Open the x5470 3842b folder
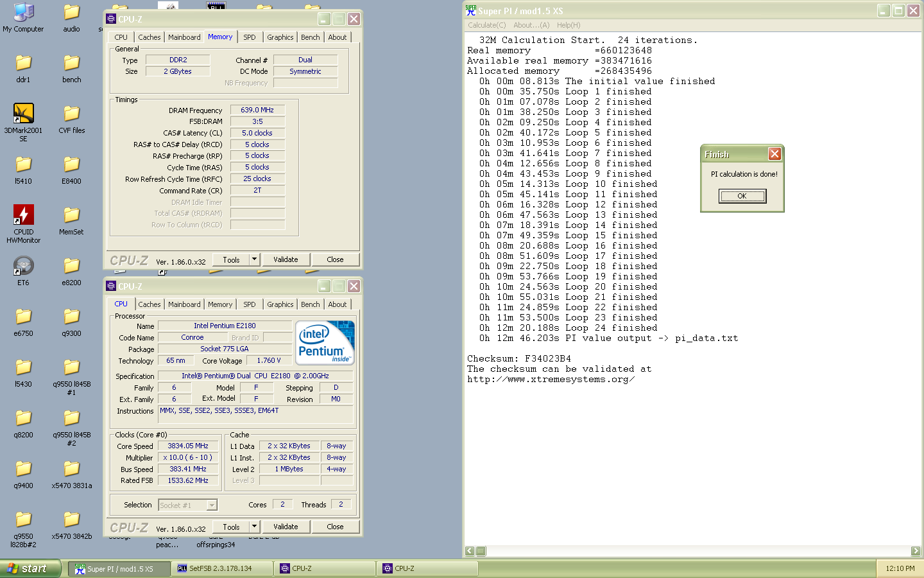 [72, 520]
